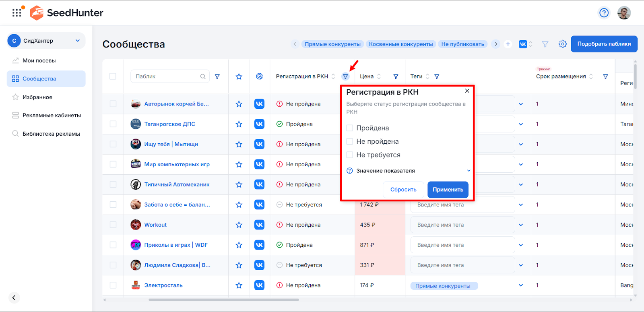The image size is (644, 312).
Task: Tick the Не требуется checkbox
Action: click(350, 155)
